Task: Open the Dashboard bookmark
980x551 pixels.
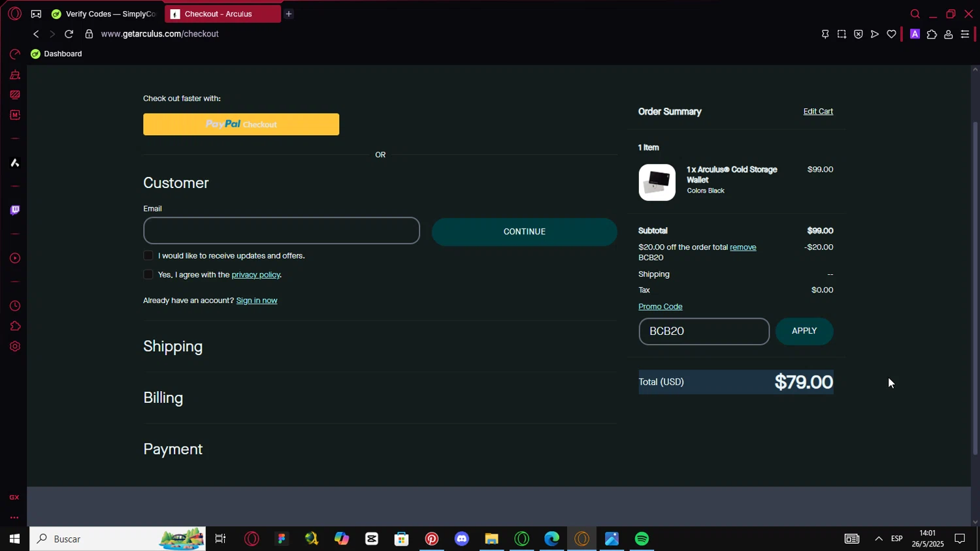Action: pyautogui.click(x=56, y=54)
